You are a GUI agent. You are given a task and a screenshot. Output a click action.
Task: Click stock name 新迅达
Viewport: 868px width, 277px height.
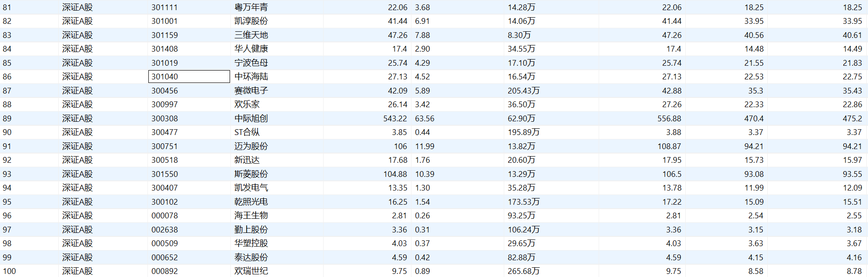247,160
